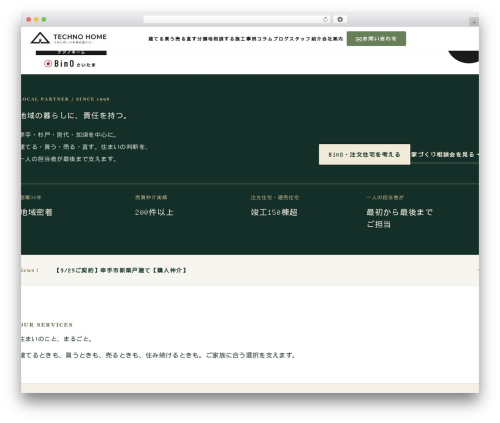This screenshot has height=423, width=500.
Task: Open a new tab with the plus button
Action: pos(474,22)
